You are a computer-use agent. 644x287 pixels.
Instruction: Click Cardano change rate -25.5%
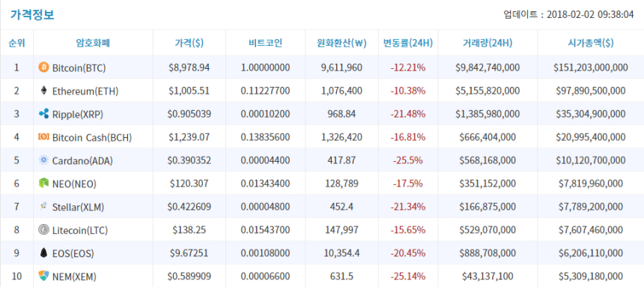pos(408,160)
